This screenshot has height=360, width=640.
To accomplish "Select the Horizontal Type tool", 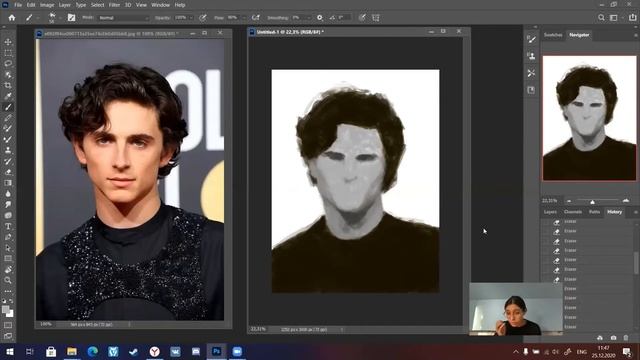I will coord(8,226).
